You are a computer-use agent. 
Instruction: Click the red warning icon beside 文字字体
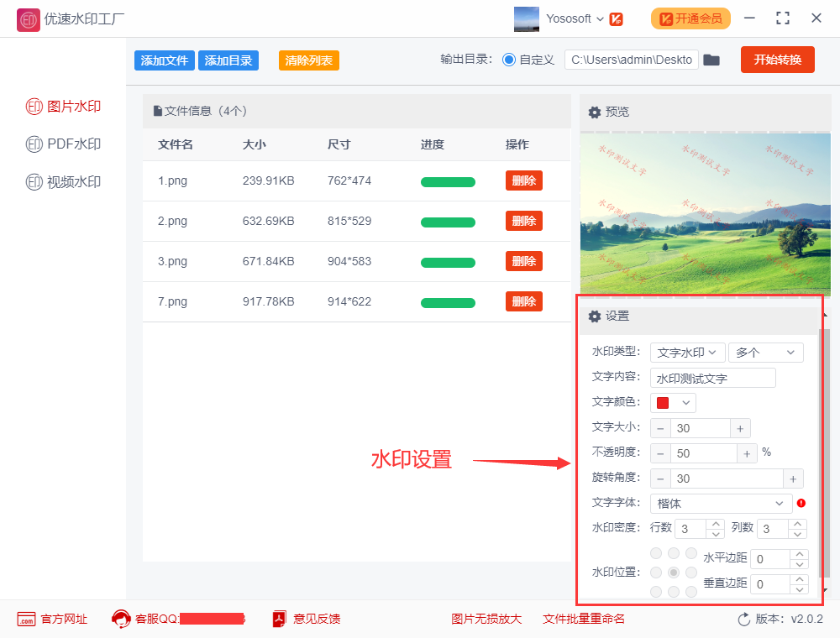[x=802, y=503]
